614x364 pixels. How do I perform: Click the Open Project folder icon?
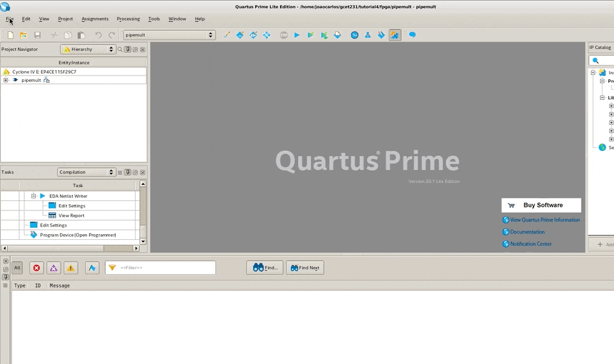pyautogui.click(x=24, y=35)
